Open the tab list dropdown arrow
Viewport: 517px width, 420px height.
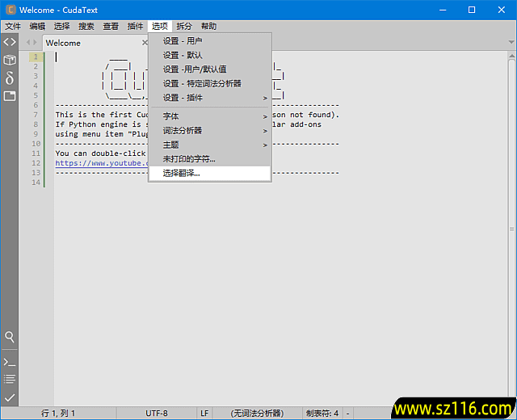pos(509,42)
